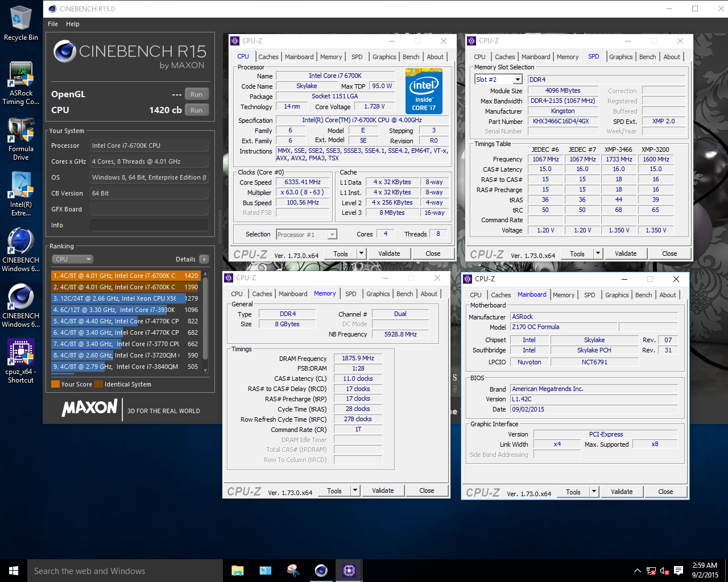Click the mainboard model Z170 OC Formula
Screen dimensions: 728x582
564,327
